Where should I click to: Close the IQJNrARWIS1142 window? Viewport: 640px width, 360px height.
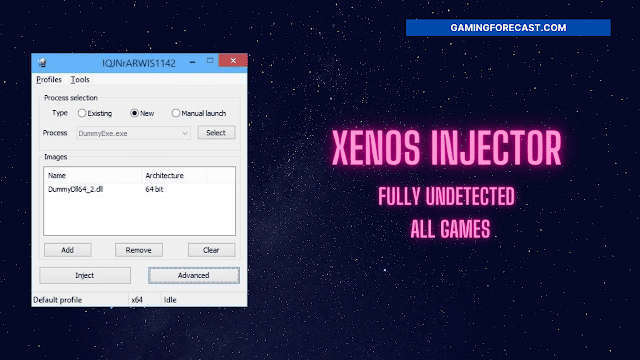pos(233,60)
